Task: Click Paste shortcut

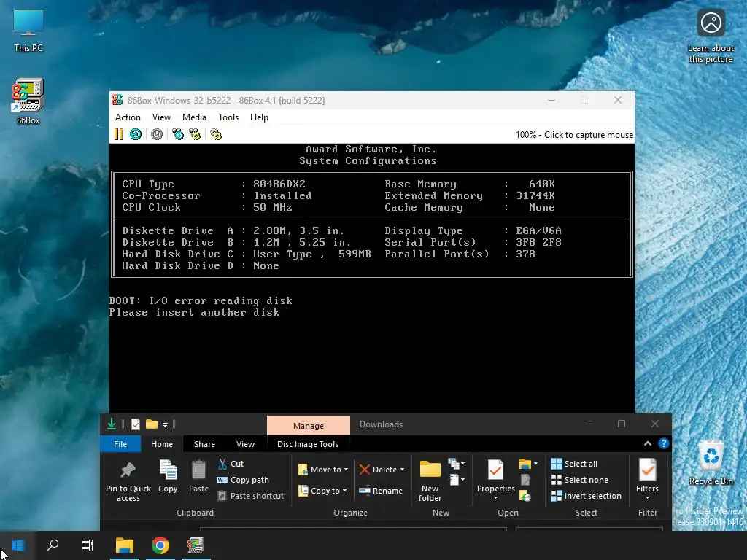Action: click(251, 496)
